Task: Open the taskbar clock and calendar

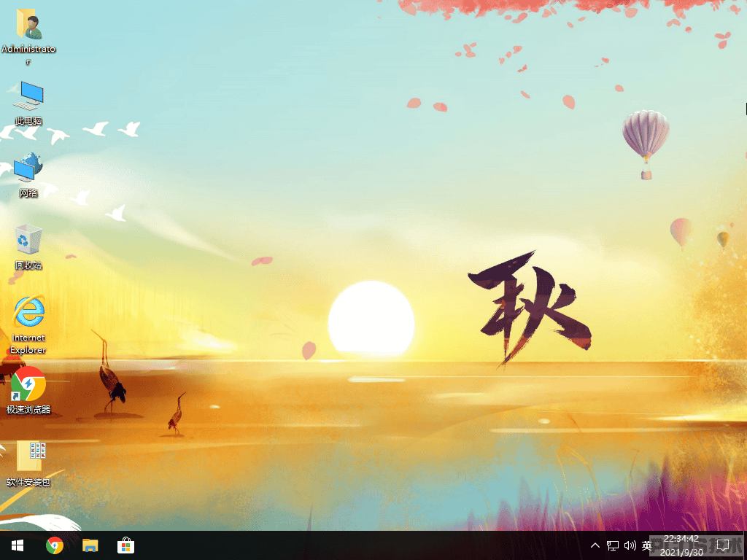Action: pos(681,545)
